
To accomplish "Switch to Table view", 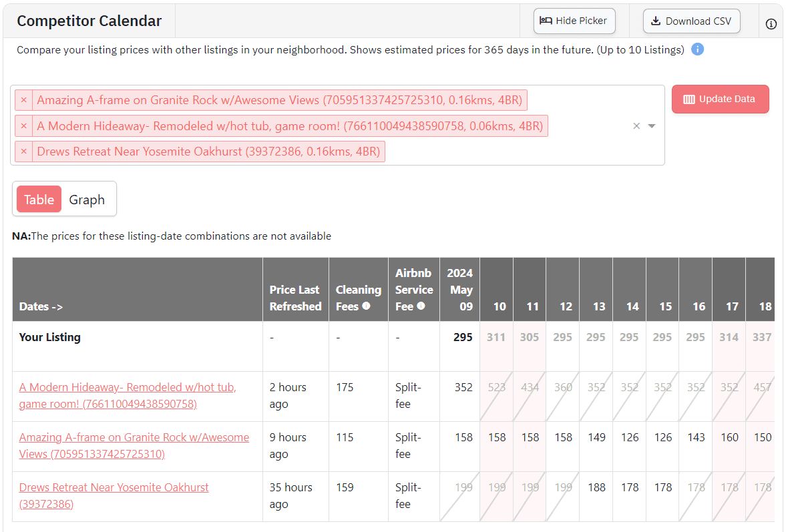I will [x=39, y=200].
